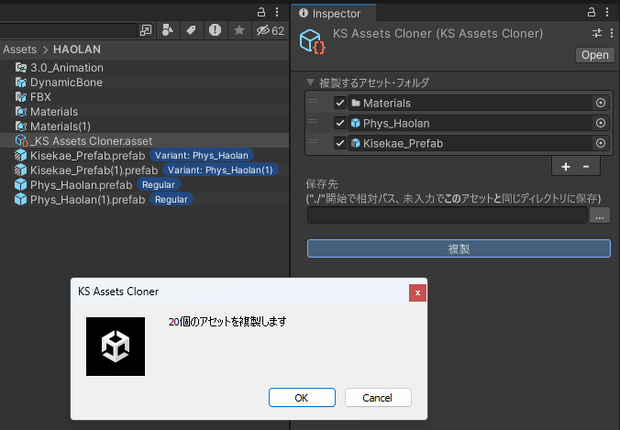Open Search by Type filter icon

coord(168,30)
